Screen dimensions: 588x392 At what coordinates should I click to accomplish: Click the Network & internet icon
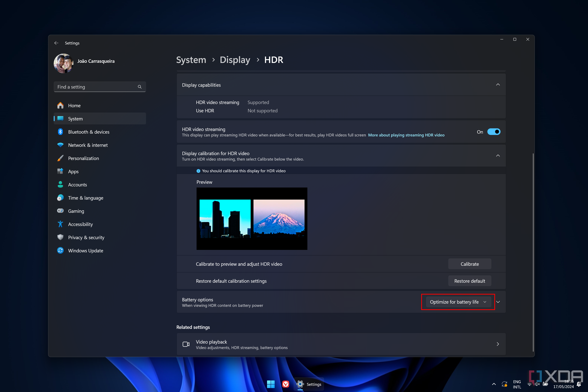[x=60, y=145]
